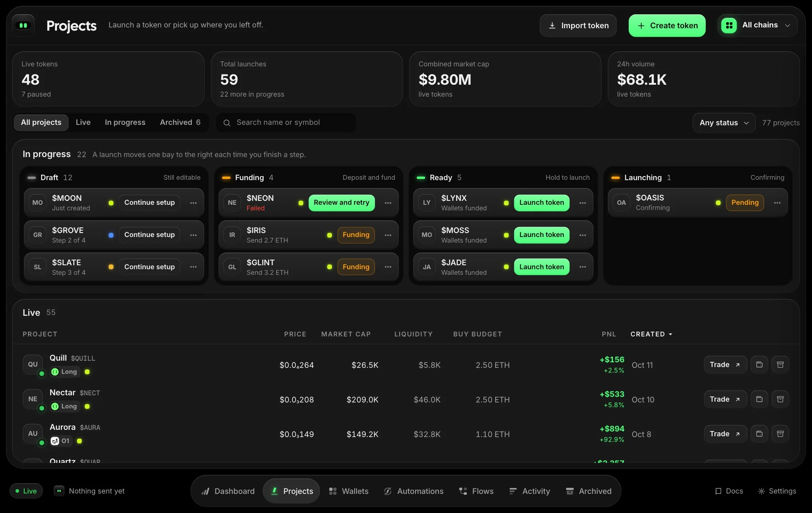Click Continue setup for $SLATE
This screenshot has height=513, width=812.
(x=149, y=267)
